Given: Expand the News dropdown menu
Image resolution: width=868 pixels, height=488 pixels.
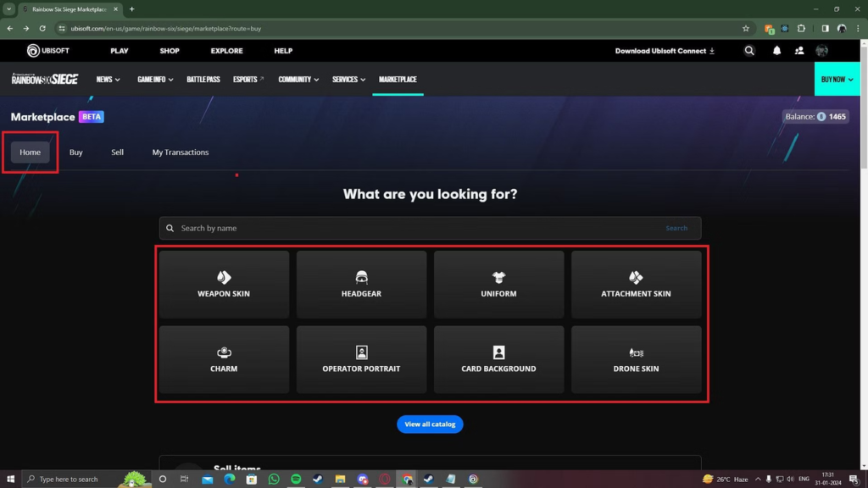Looking at the screenshot, I should 108,80.
